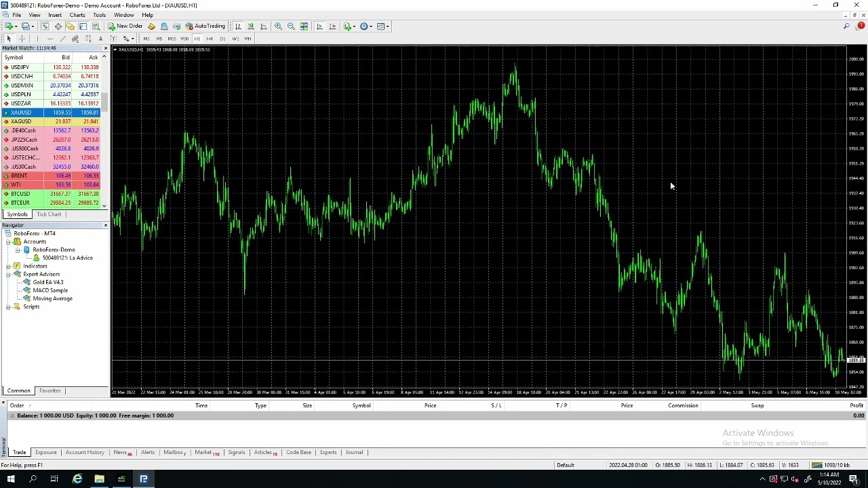Select BTCUSD in Market Watch
This screenshot has height=488, width=868.
(52, 194)
